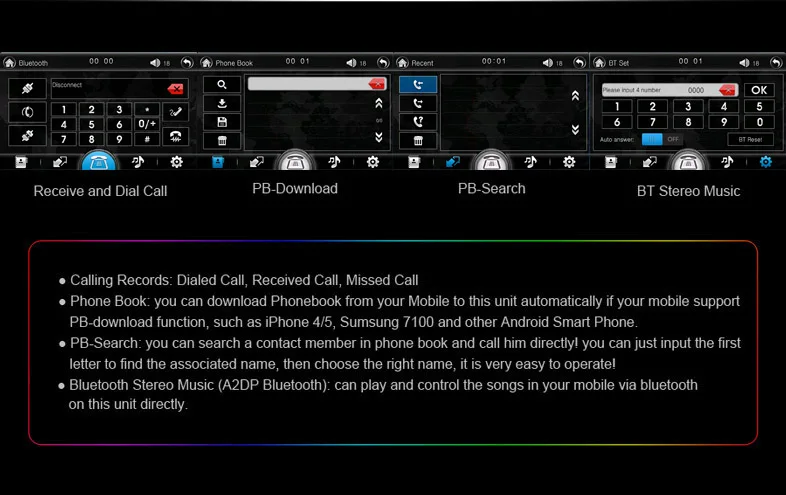
Task: Go home from the Bluetooth screen
Action: tap(10, 63)
